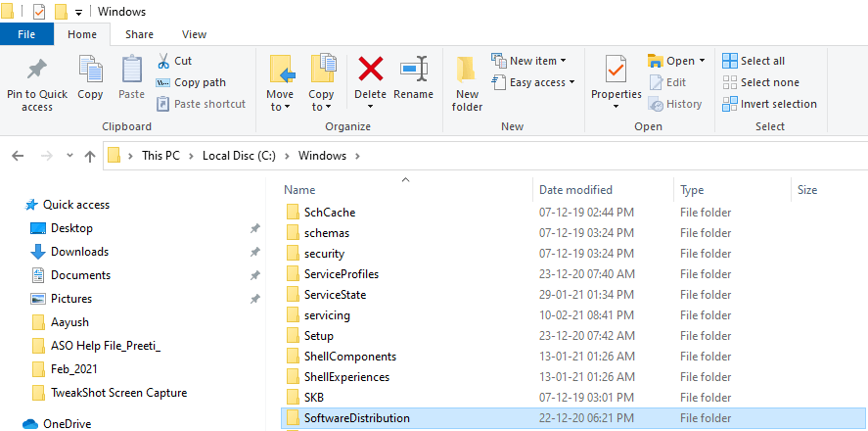Open the Delete options arrow
Viewport: 868px width, 431px height.
pos(370,107)
